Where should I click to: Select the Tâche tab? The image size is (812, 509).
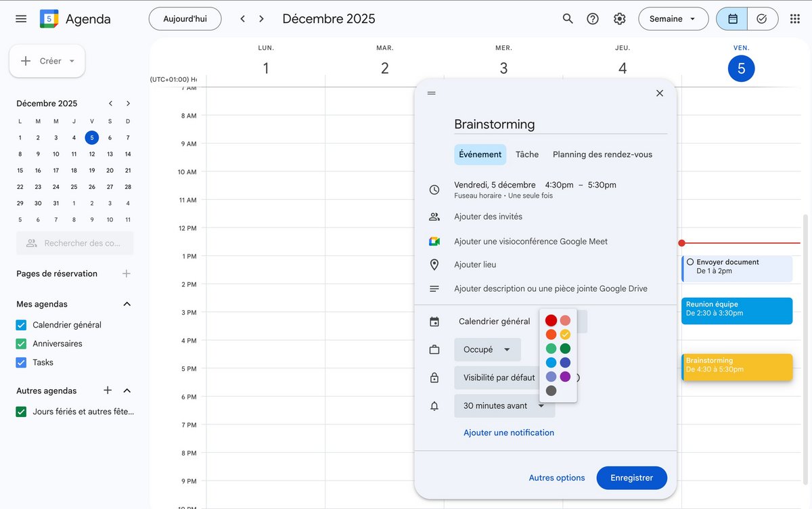pos(527,154)
